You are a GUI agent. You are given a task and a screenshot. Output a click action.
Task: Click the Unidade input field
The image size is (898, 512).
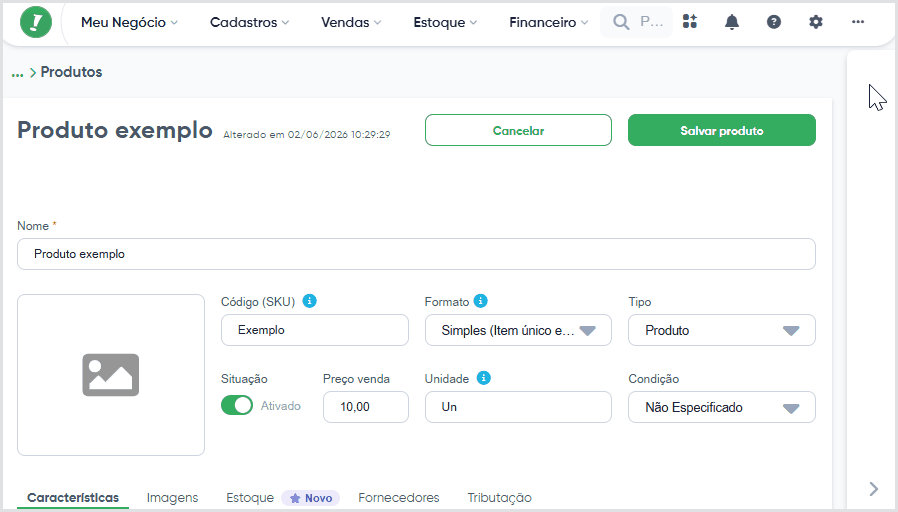point(518,407)
